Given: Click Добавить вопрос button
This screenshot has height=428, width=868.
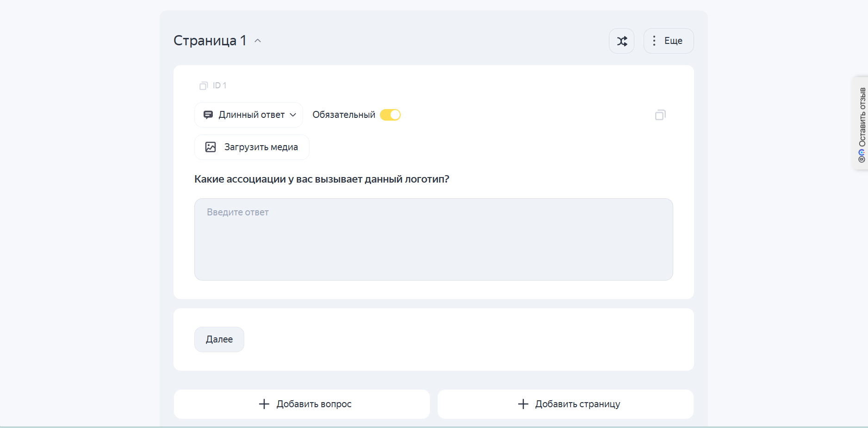Looking at the screenshot, I should pos(302,404).
